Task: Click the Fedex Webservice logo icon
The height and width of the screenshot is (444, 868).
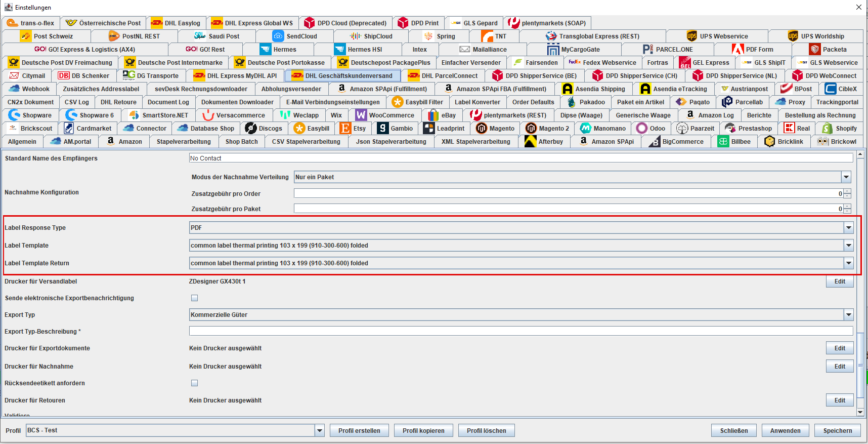Action: point(575,62)
